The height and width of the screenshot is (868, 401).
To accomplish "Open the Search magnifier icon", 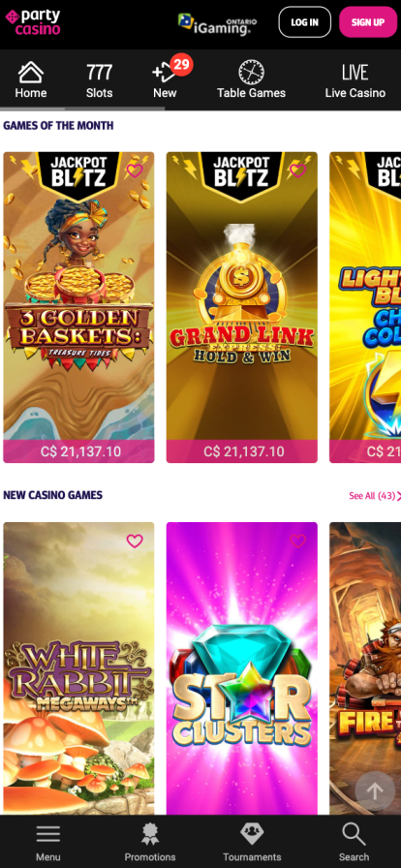I will pyautogui.click(x=354, y=833).
